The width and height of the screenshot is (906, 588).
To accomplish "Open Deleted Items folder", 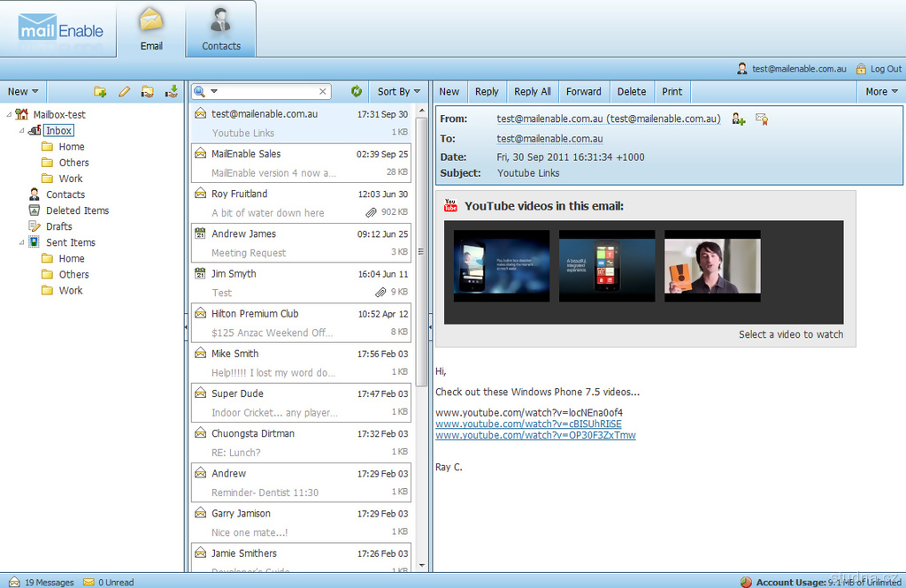I will (x=77, y=210).
